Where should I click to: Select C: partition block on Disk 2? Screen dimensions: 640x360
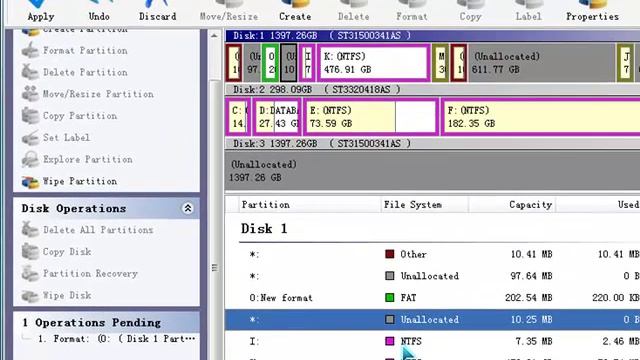[x=238, y=117]
